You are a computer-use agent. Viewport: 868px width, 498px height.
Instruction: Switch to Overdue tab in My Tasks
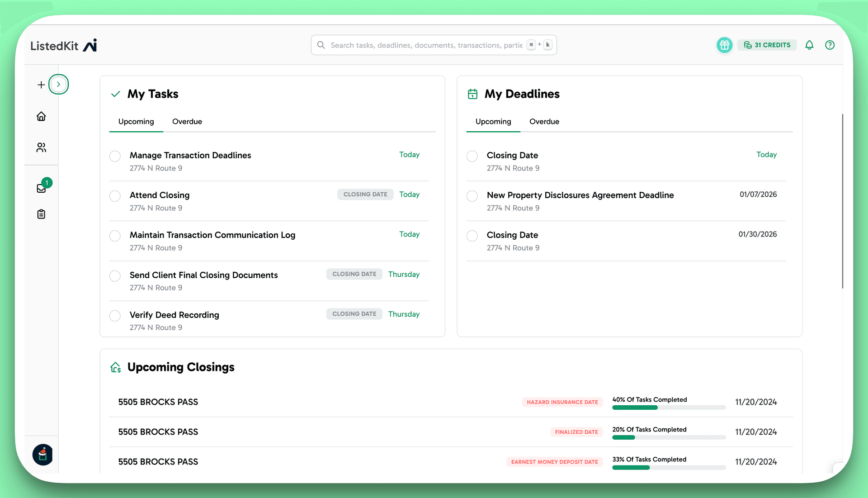(x=187, y=121)
